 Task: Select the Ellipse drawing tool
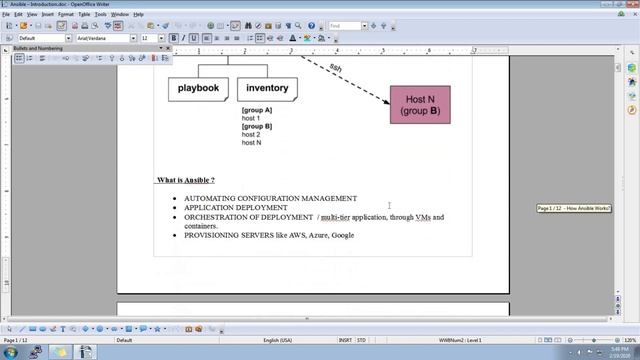tap(42, 329)
